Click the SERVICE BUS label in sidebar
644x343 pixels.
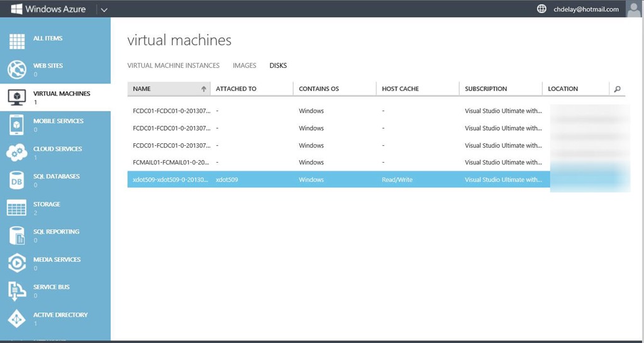click(x=52, y=287)
